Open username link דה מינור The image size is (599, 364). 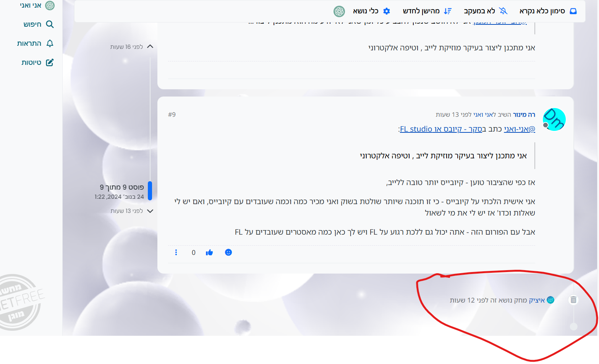524,114
